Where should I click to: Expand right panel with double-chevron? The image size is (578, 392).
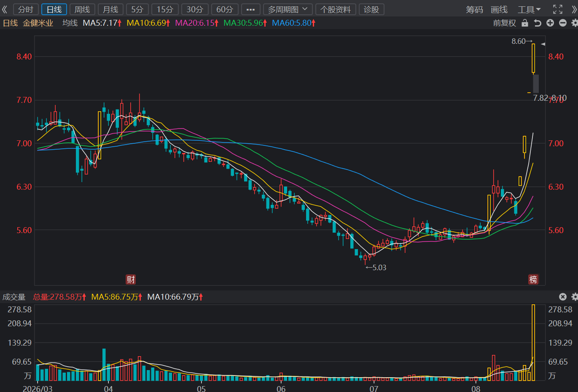(574, 9)
